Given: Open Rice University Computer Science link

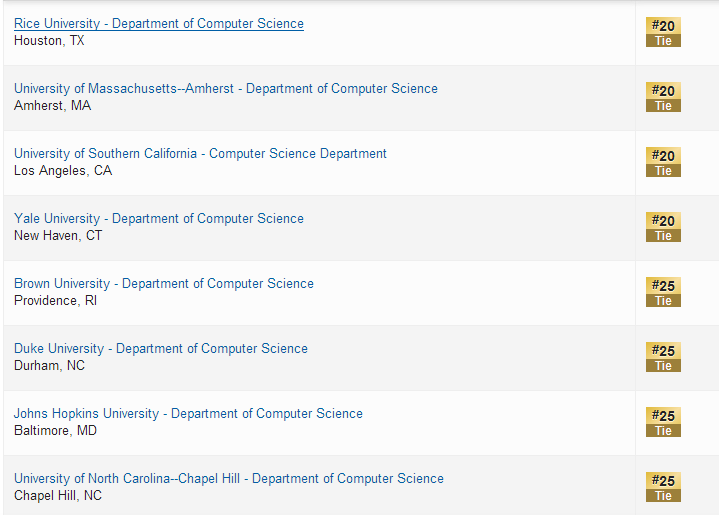Looking at the screenshot, I should tap(159, 24).
